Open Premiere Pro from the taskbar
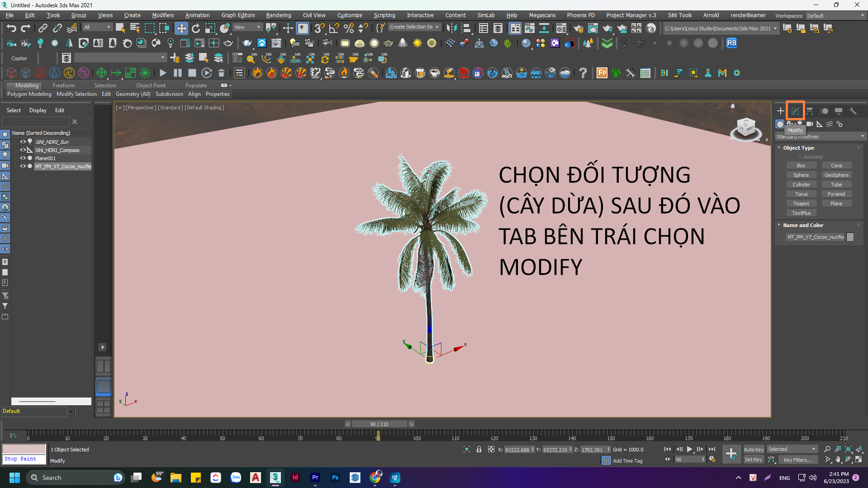 [x=315, y=478]
